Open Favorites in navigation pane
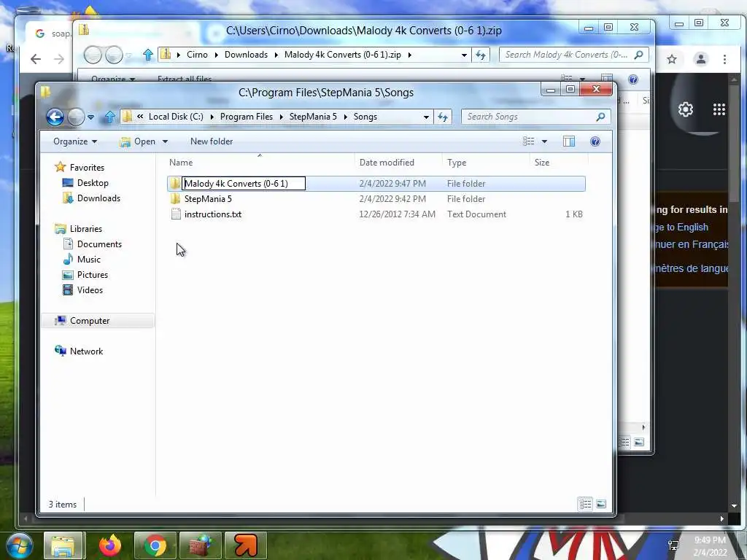This screenshot has height=560, width=747. [x=87, y=168]
